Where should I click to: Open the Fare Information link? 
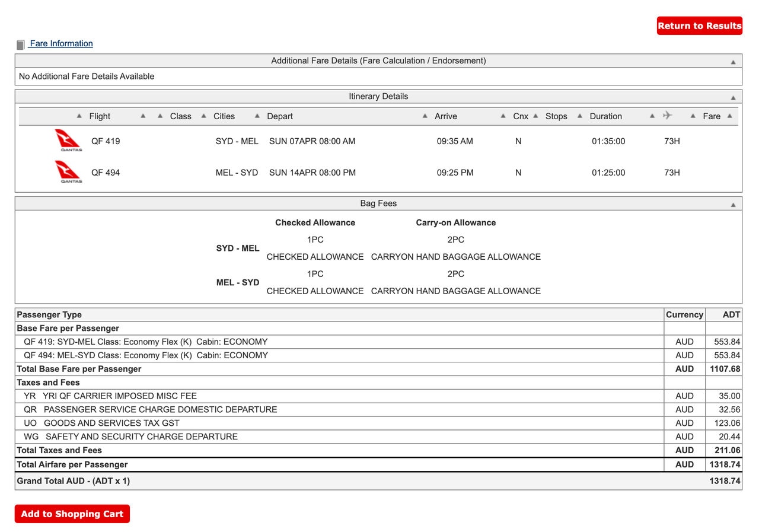tap(61, 43)
